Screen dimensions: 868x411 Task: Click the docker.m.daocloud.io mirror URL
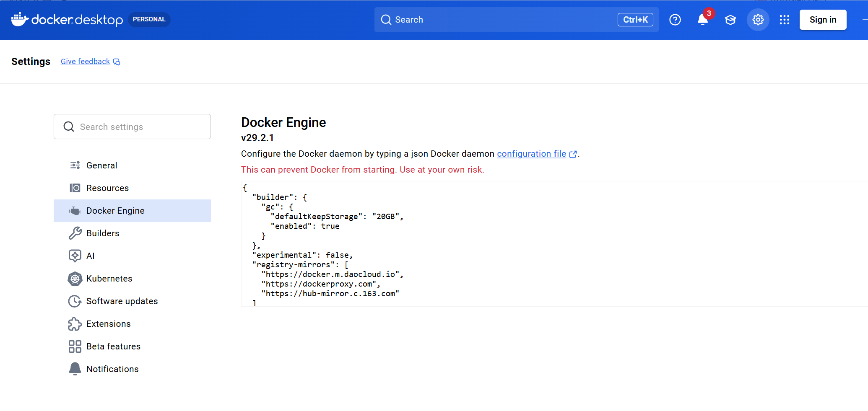tap(332, 274)
